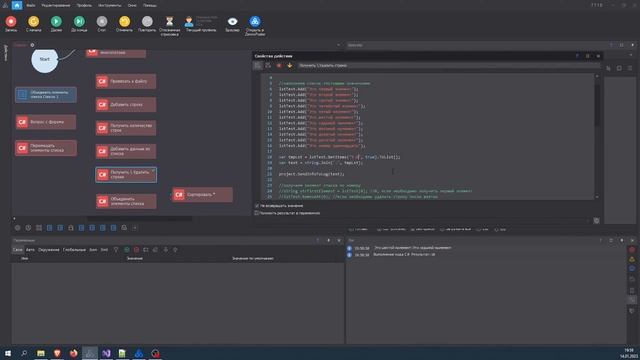Select log row 'Выполнение кода C# Результат: ok'
640x360 pixels.
click(x=486, y=254)
